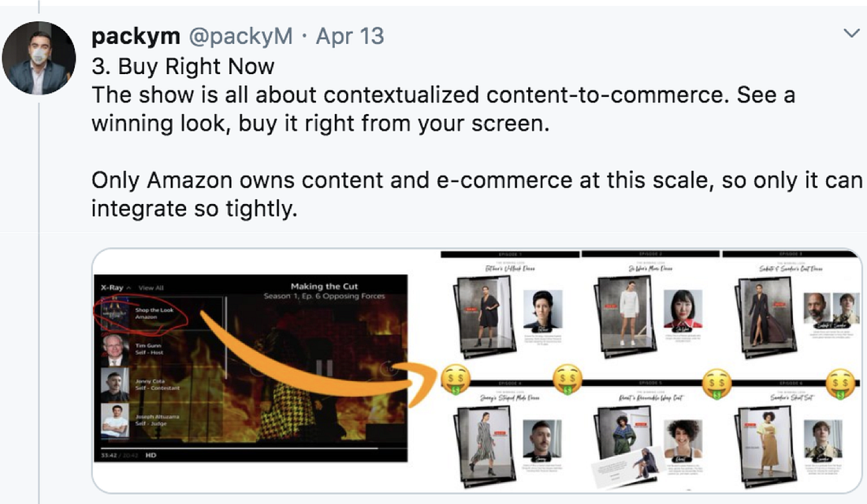This screenshot has height=504, width=867.
Task: Open Jonny Cota contestant thumbnail
Action: [x=114, y=384]
